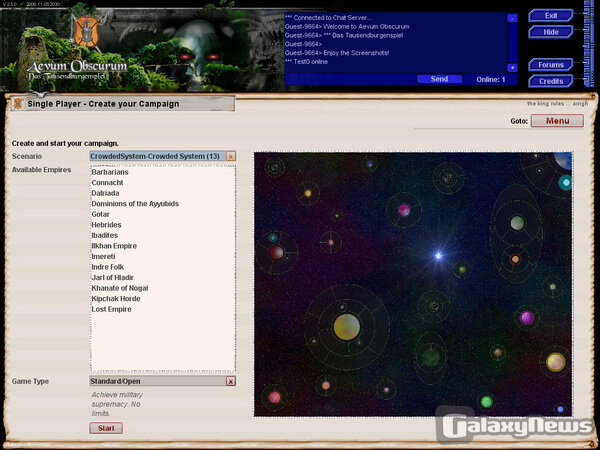The width and height of the screenshot is (600, 450).
Task: Click the small orange planet at top-left
Action: coord(307,193)
